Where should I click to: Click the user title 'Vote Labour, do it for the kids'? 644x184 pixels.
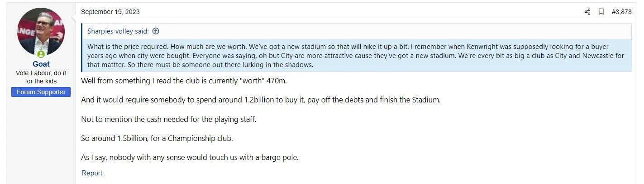pyautogui.click(x=41, y=77)
